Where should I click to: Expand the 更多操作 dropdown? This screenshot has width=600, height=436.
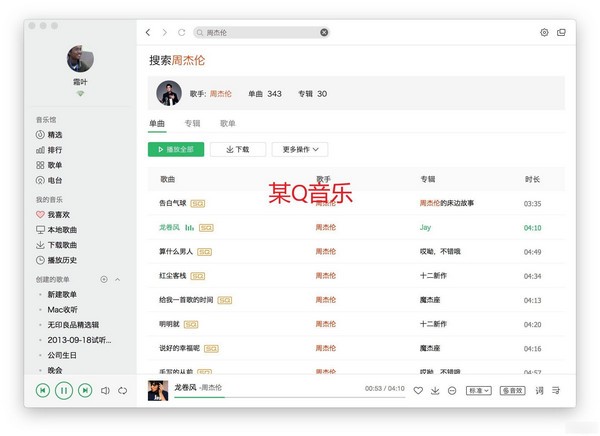(299, 149)
